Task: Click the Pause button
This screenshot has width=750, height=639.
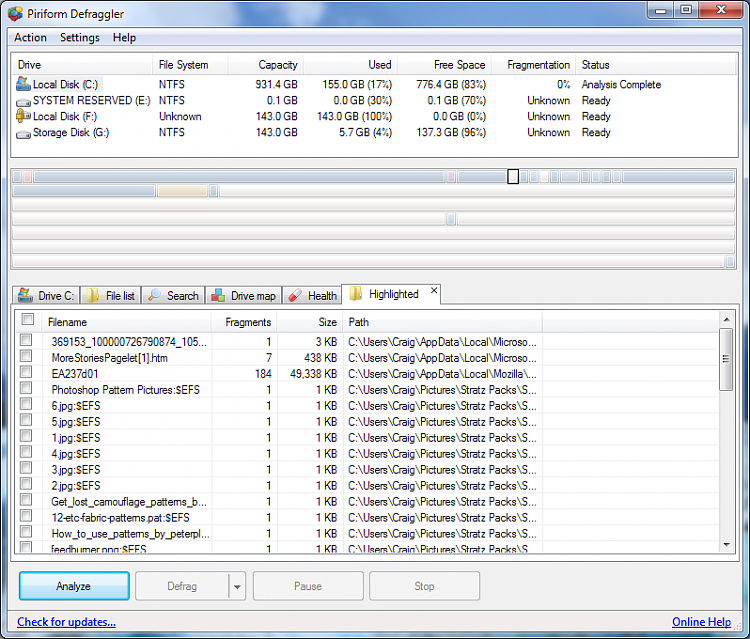Action: click(308, 586)
